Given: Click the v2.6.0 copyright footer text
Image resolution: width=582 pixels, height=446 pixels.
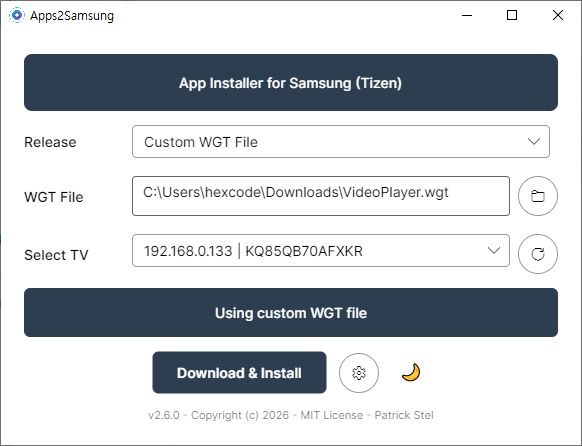Looking at the screenshot, I should 291,415.
